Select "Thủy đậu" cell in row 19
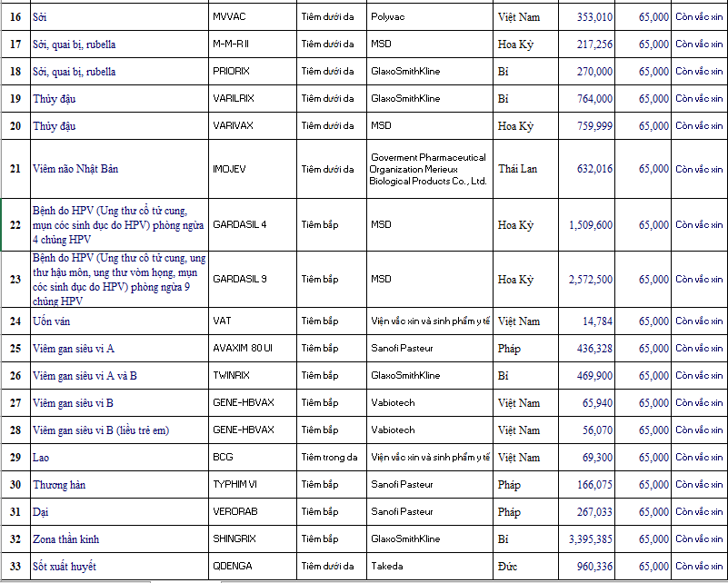Image resolution: width=728 pixels, height=583 pixels. pyautogui.click(x=119, y=98)
